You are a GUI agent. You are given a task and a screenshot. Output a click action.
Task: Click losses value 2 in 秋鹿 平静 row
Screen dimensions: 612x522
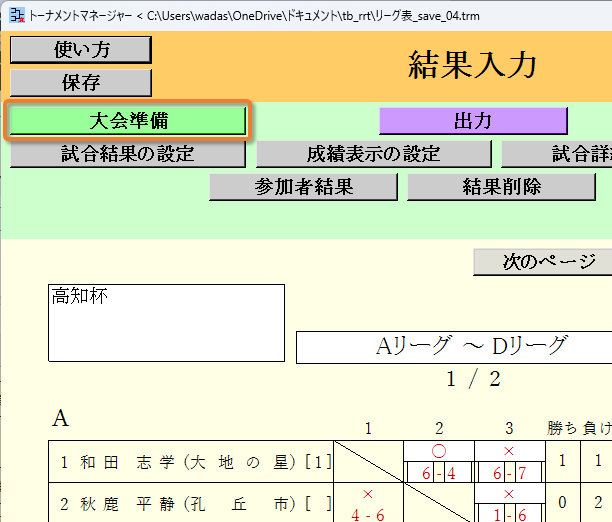pyautogui.click(x=598, y=502)
